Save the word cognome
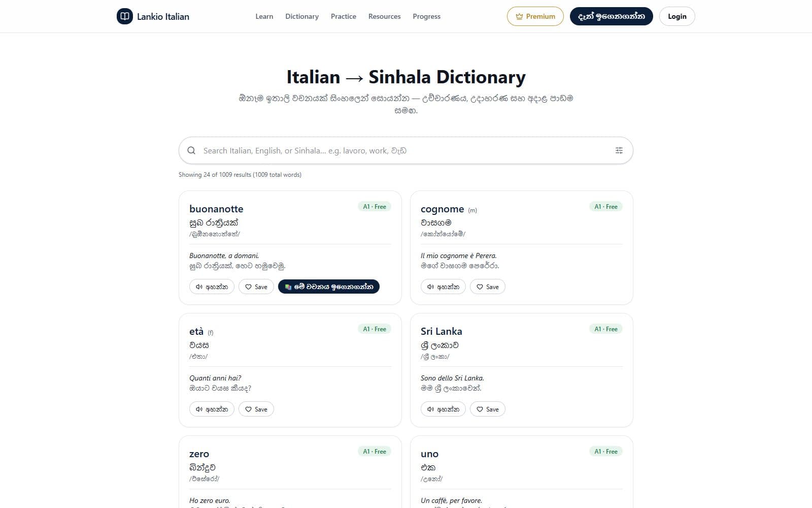 (x=488, y=287)
